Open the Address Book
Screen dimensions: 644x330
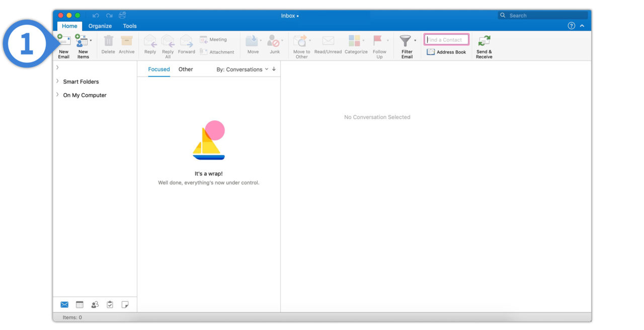[446, 52]
